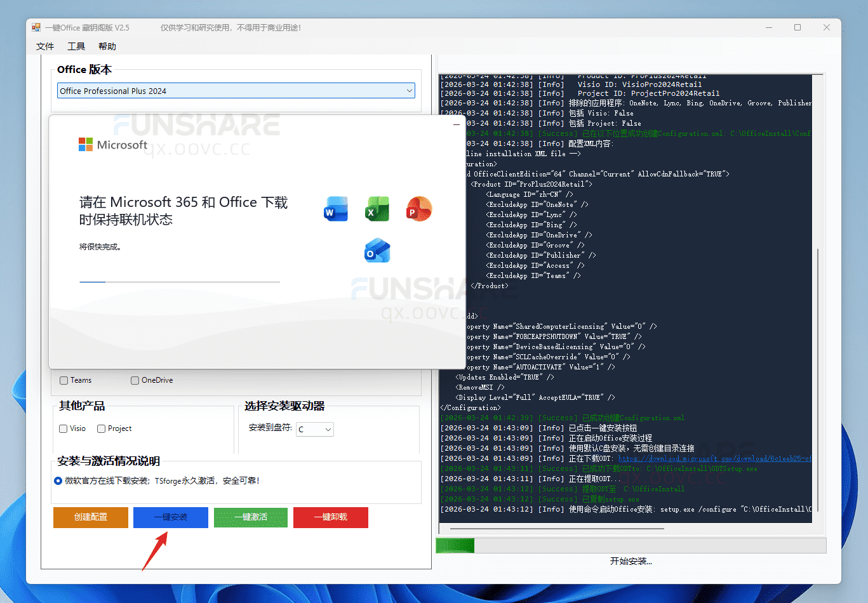868x603 pixels.
Task: Enable the OneDrive checkbox
Action: point(135,380)
